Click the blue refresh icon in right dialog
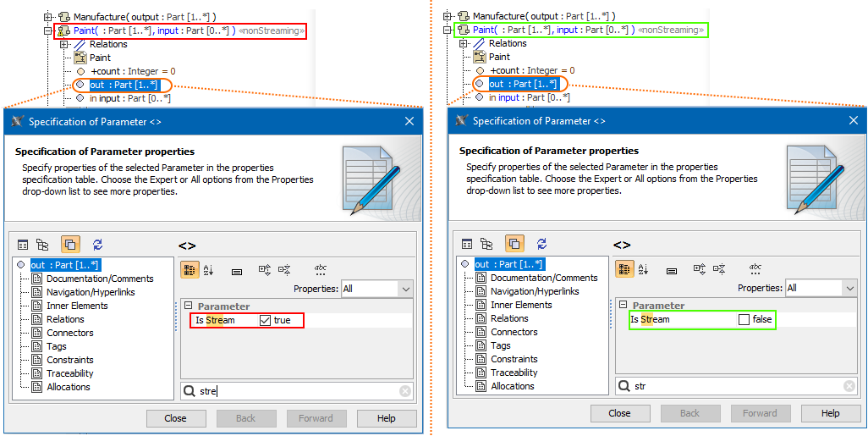868x436 pixels. point(542,244)
